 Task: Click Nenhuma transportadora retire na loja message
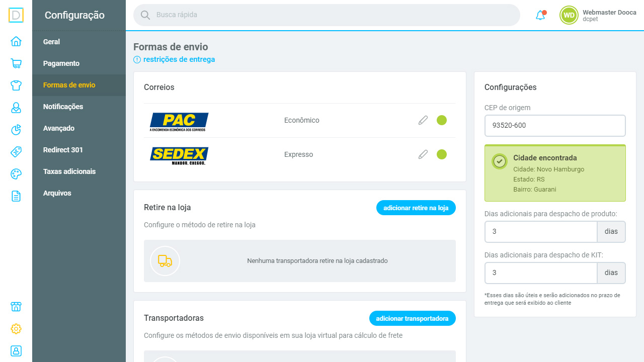point(317,261)
